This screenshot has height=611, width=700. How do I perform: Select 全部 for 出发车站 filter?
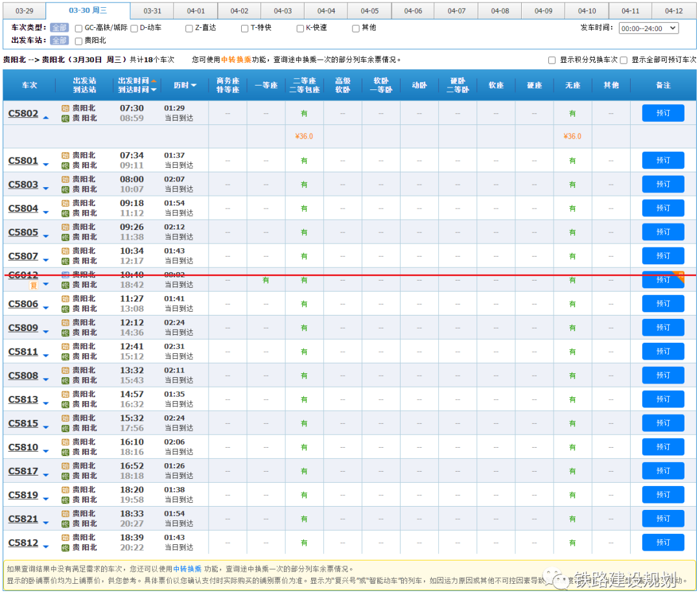tap(59, 41)
